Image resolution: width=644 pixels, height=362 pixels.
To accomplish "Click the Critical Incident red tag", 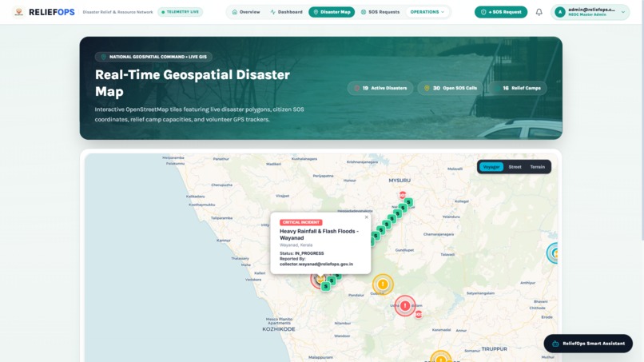I will 300,222.
